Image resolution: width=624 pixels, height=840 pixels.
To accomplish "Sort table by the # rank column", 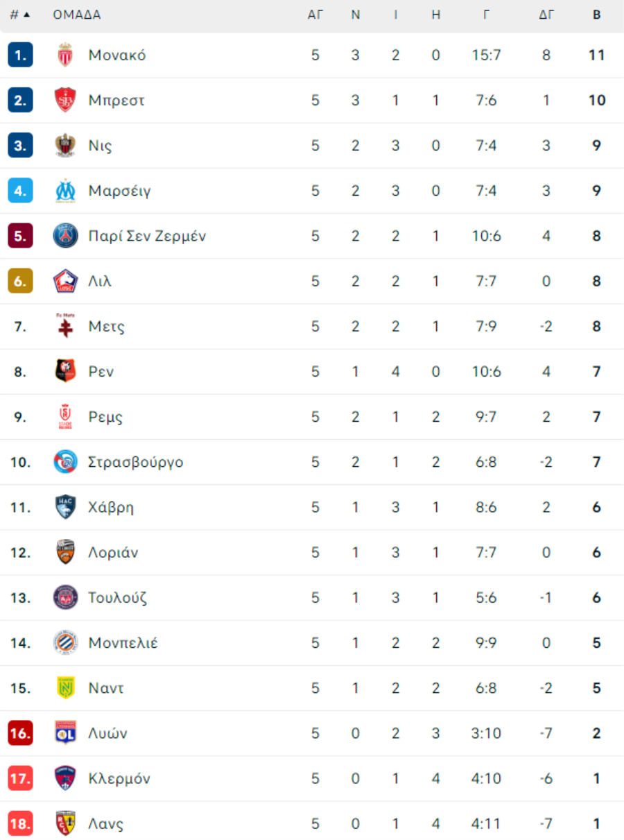I will point(20,15).
